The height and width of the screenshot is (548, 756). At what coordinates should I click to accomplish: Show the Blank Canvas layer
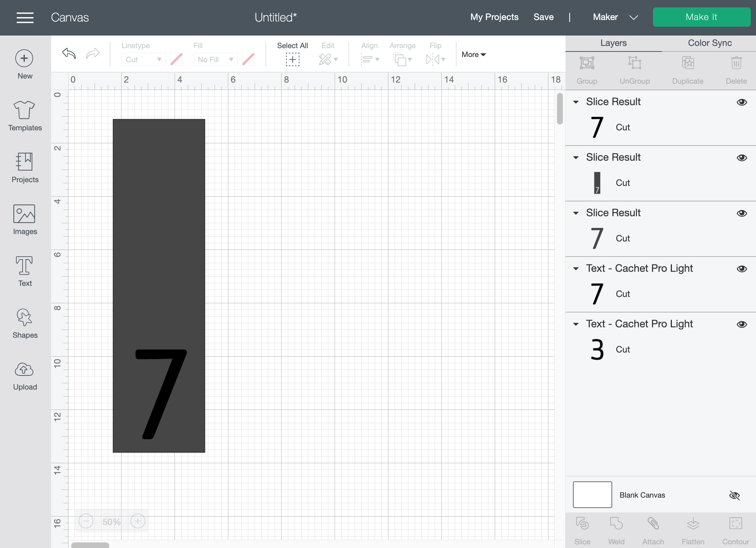coord(735,495)
